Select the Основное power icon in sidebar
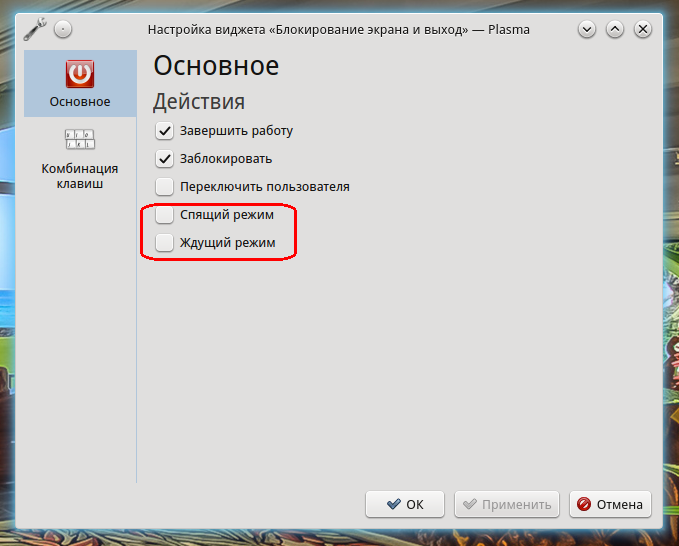679x546 pixels. (x=80, y=74)
